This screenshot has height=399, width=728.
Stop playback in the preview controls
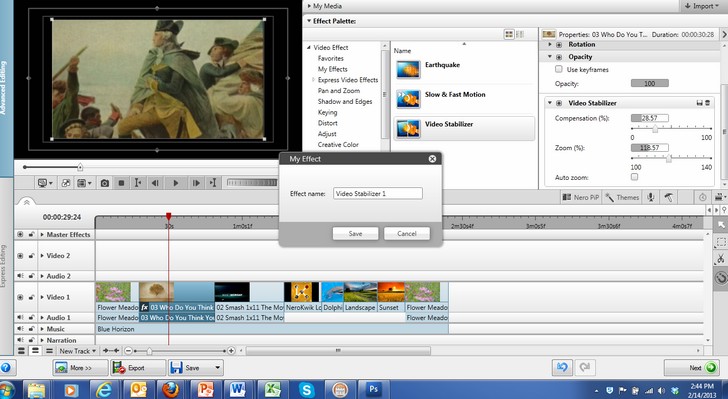(x=121, y=183)
